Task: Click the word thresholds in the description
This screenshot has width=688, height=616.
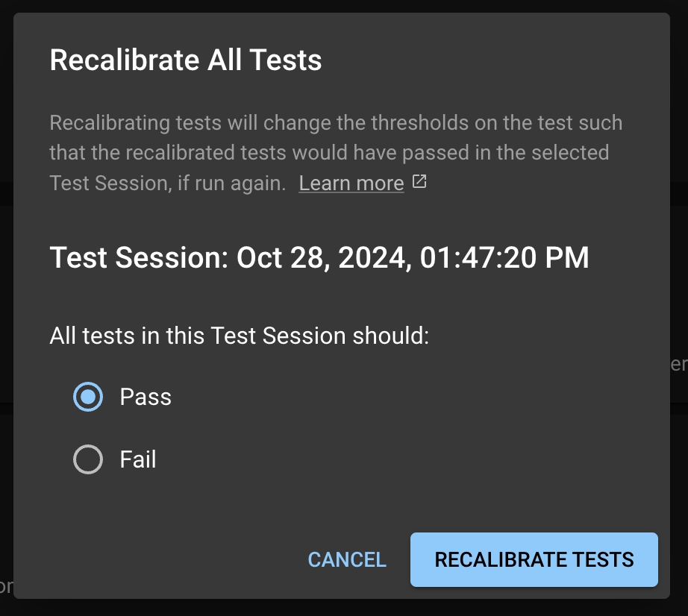Action: point(423,122)
